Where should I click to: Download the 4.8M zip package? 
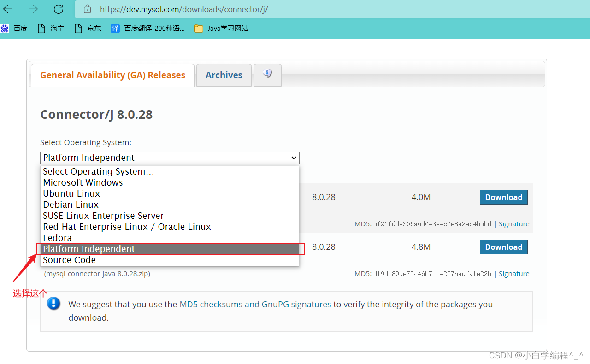pyautogui.click(x=504, y=247)
